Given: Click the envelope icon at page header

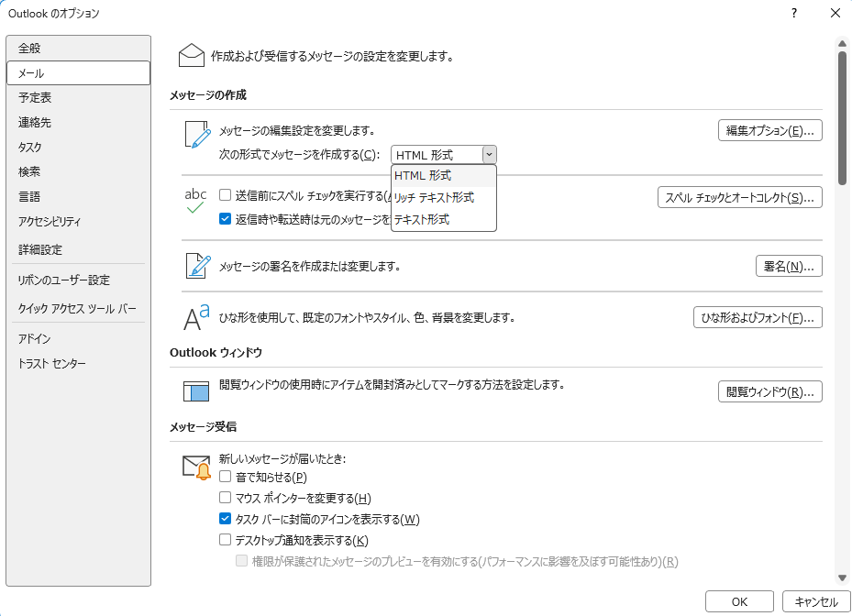Looking at the screenshot, I should tap(192, 56).
